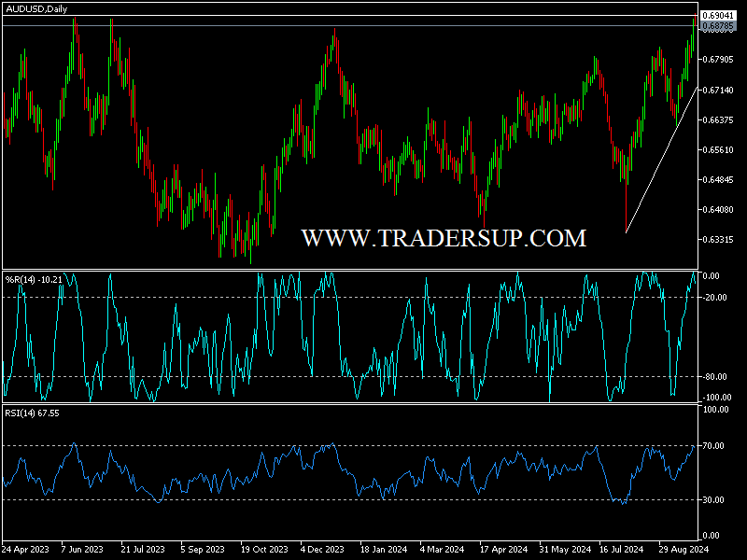The height and width of the screenshot is (560, 747).
Task: Click the RSI(14) 67.55 indicator label
Action: click(x=33, y=412)
